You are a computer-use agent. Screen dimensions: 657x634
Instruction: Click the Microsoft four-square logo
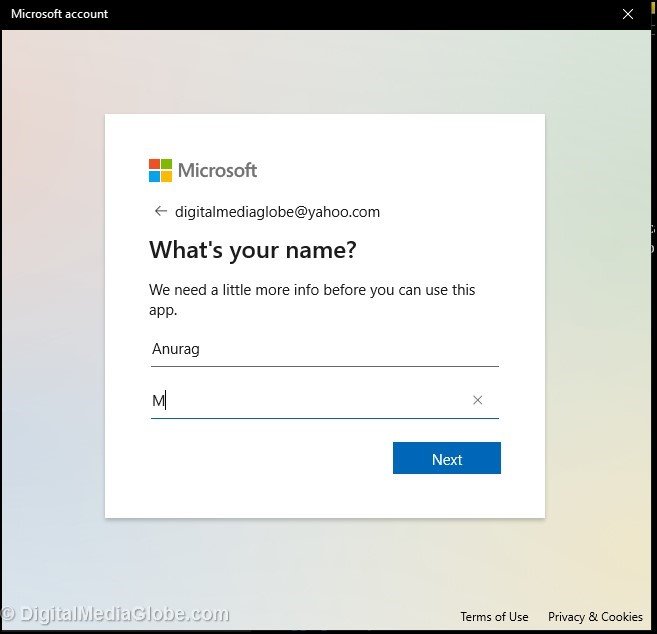click(160, 171)
